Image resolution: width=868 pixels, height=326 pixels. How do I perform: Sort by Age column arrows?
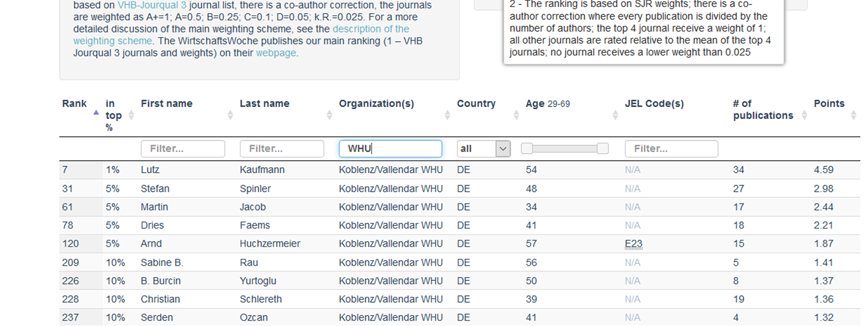click(615, 115)
